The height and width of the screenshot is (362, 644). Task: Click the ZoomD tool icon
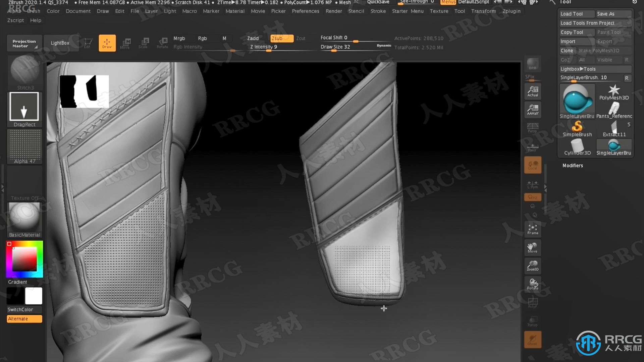coord(533,265)
